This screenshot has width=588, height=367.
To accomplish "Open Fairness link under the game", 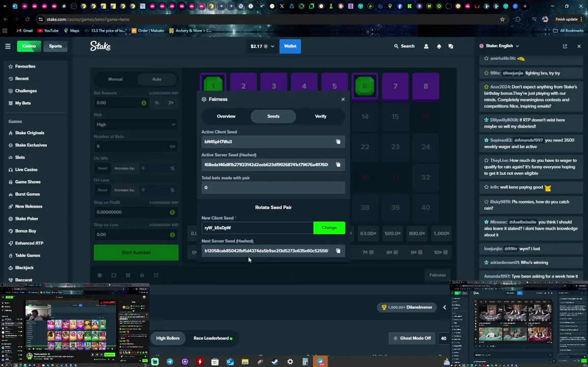I will (x=437, y=275).
